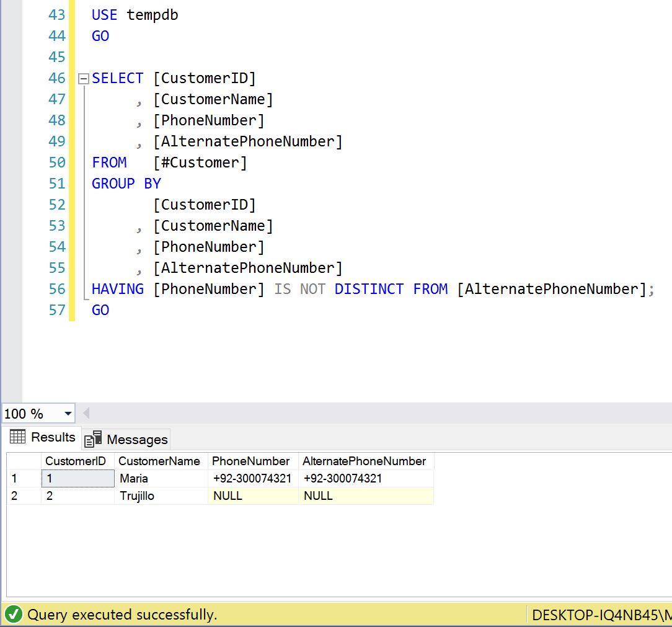Click the Trujillo customer name cell
672x627 pixels.
[x=161, y=496]
